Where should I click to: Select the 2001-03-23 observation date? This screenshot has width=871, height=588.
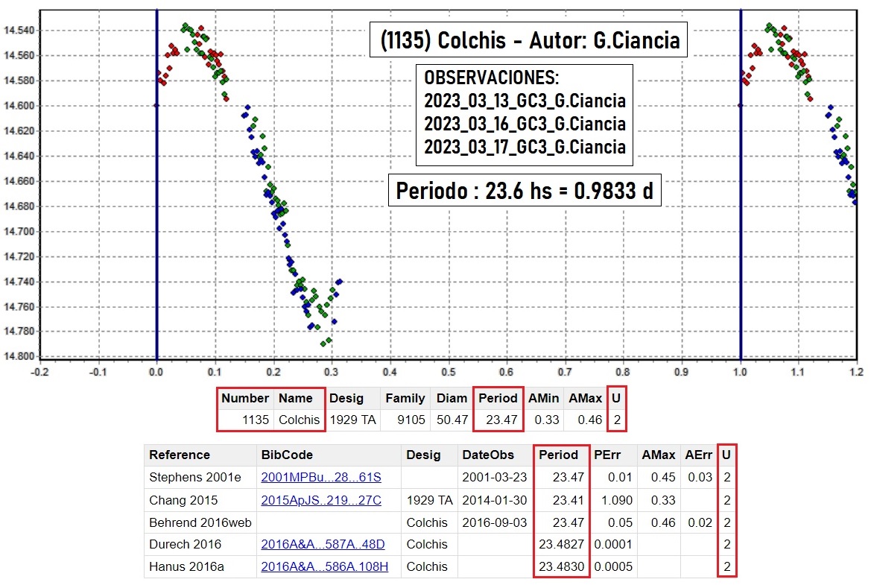(x=495, y=478)
